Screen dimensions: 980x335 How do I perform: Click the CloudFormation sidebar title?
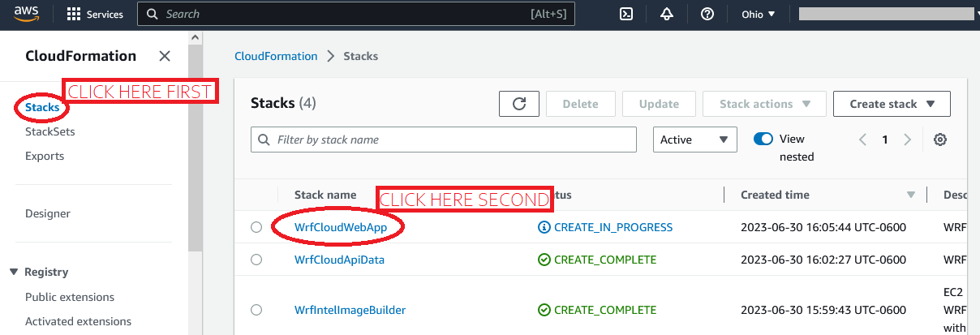[x=81, y=56]
